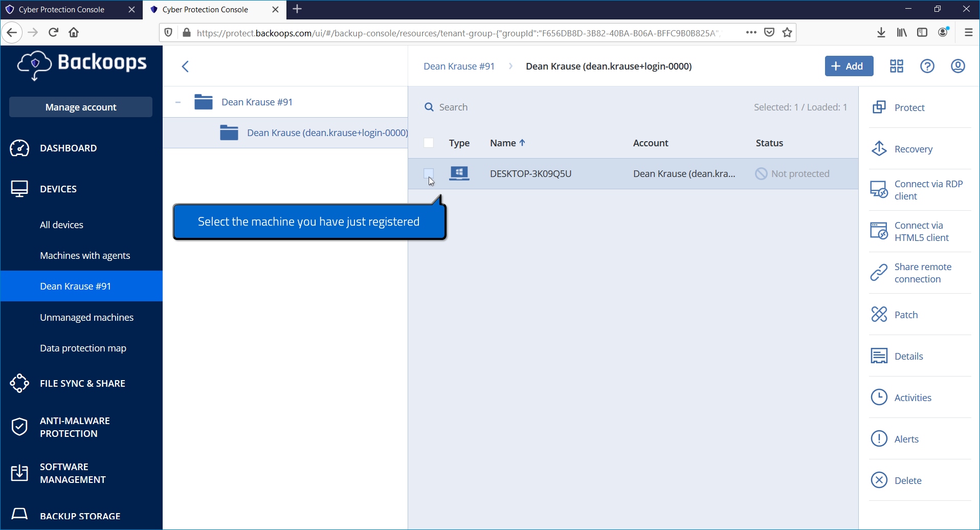Image resolution: width=980 pixels, height=530 pixels.
Task: Select Dean Krause #91 folder in tree
Action: (x=257, y=102)
